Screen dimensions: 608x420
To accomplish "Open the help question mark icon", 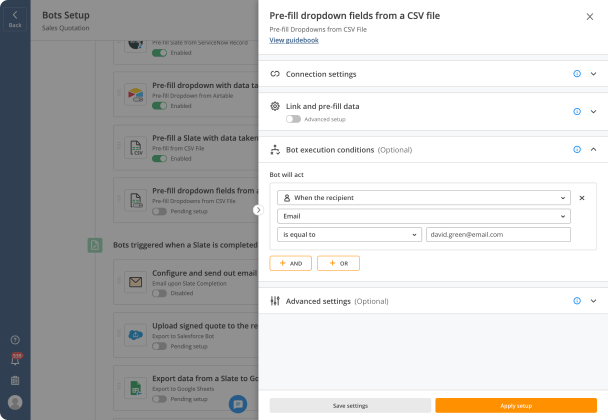I will pyautogui.click(x=15, y=340).
